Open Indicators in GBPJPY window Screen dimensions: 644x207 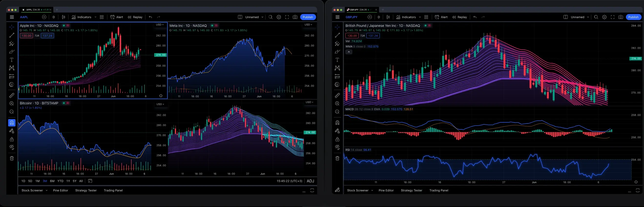pyautogui.click(x=406, y=17)
